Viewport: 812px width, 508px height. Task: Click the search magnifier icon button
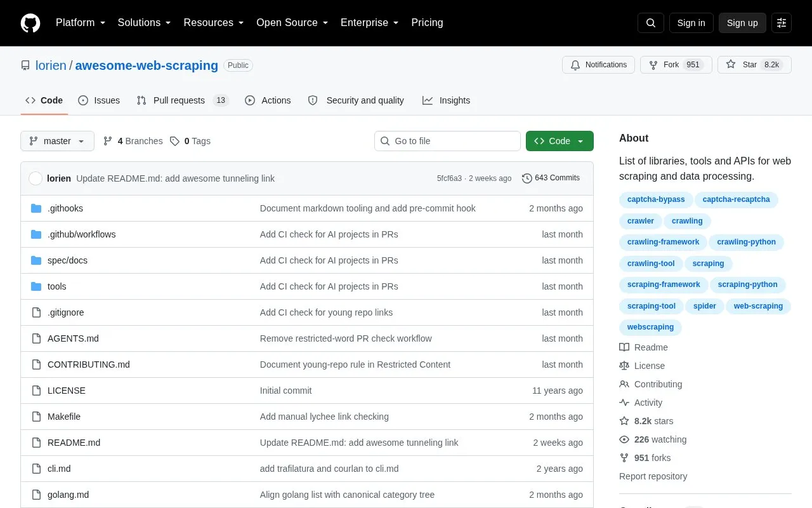[x=651, y=23]
